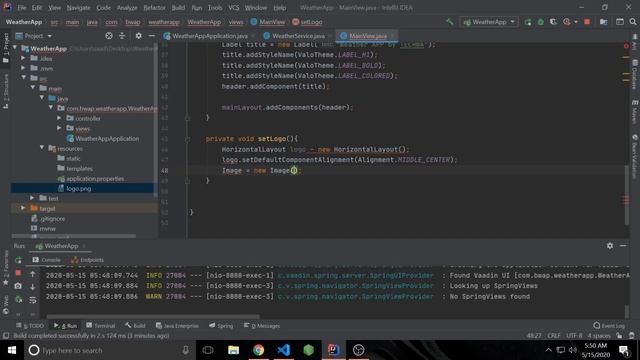Collapse all in the Project panel
Screen dimensions: 640x360
(x=122, y=36)
